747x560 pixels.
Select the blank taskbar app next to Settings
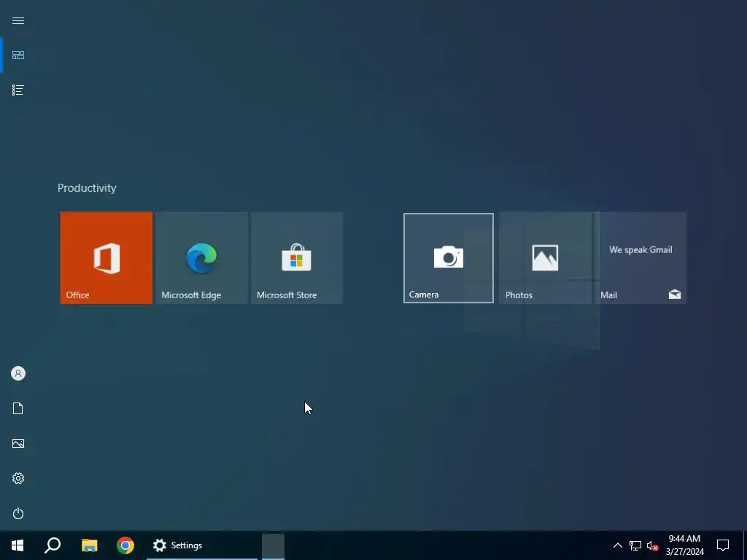[x=274, y=545]
